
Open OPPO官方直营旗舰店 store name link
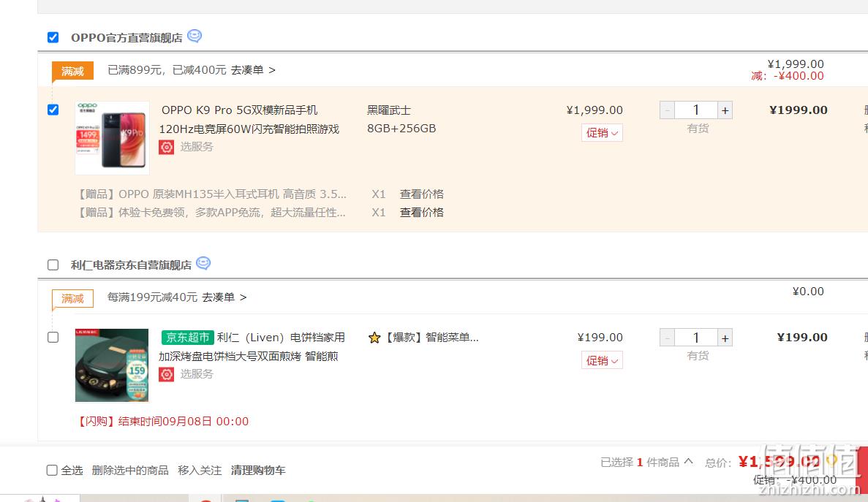[127, 37]
